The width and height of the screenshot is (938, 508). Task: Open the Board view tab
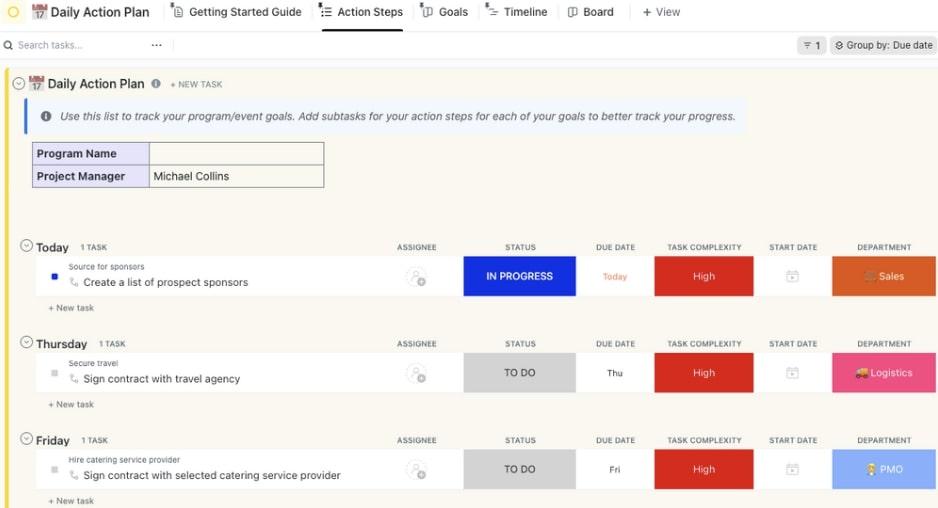click(x=591, y=12)
